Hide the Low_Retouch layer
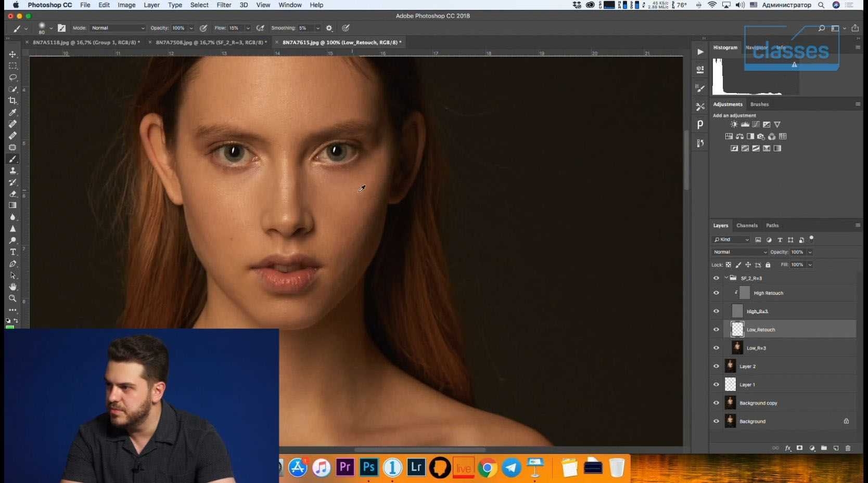Image resolution: width=868 pixels, height=483 pixels. pyautogui.click(x=716, y=330)
